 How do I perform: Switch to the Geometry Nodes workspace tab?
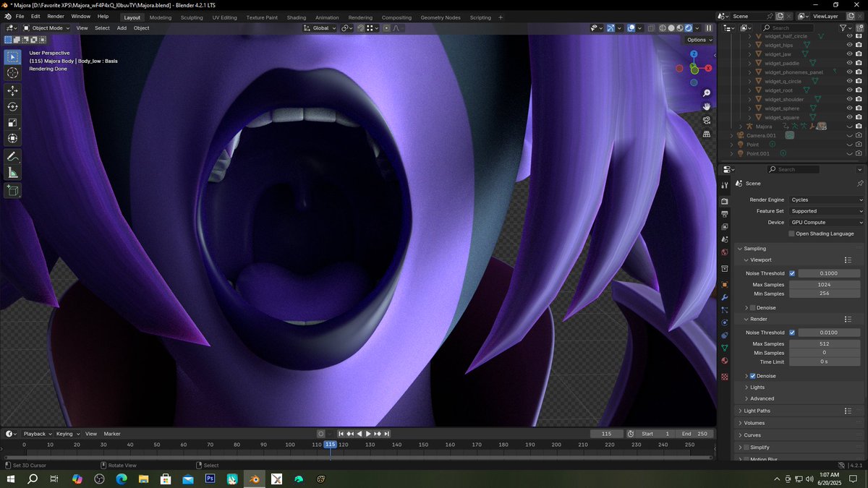point(441,17)
